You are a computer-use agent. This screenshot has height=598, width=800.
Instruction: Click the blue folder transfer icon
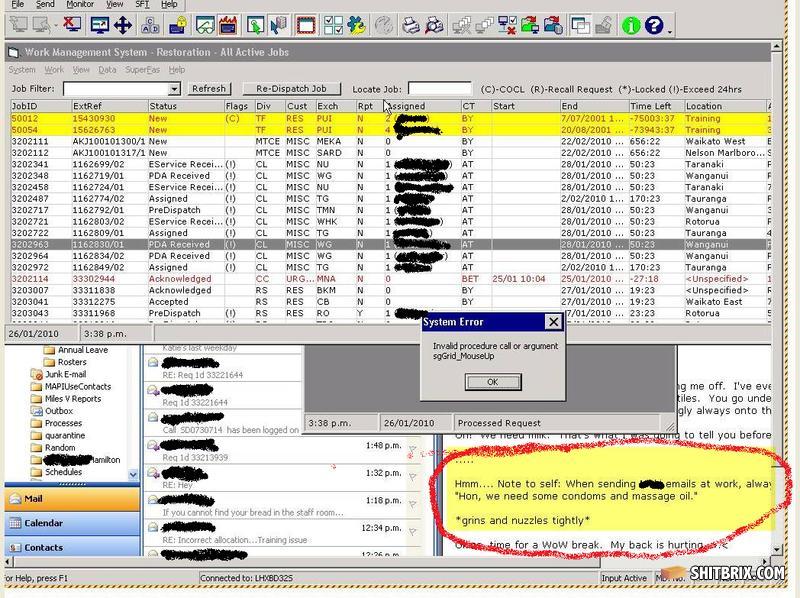(553, 24)
